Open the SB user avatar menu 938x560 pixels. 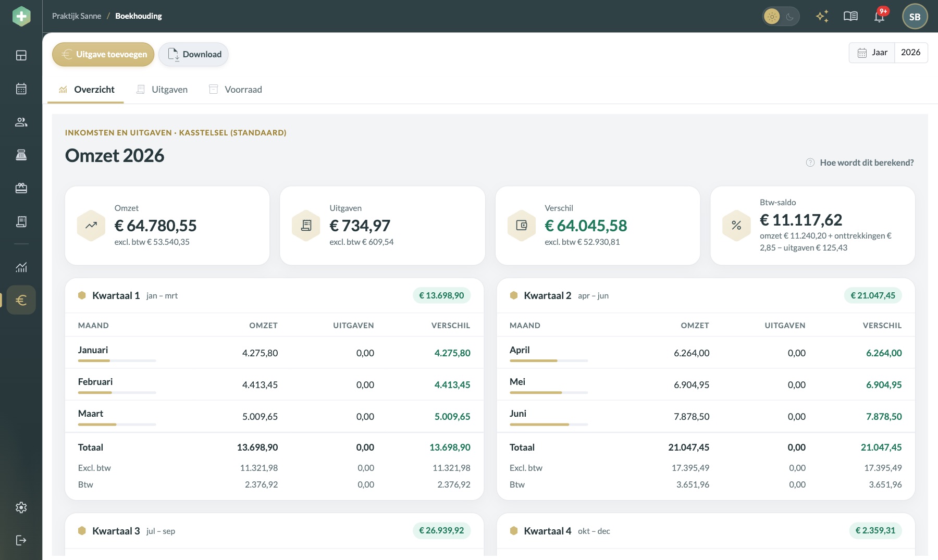click(915, 16)
